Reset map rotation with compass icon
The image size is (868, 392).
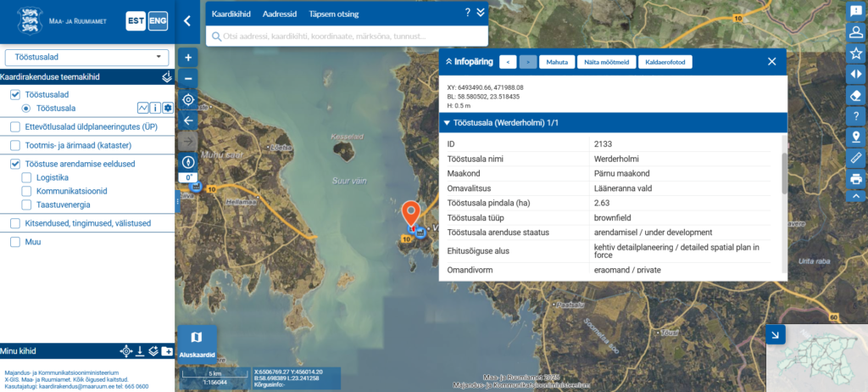click(188, 161)
